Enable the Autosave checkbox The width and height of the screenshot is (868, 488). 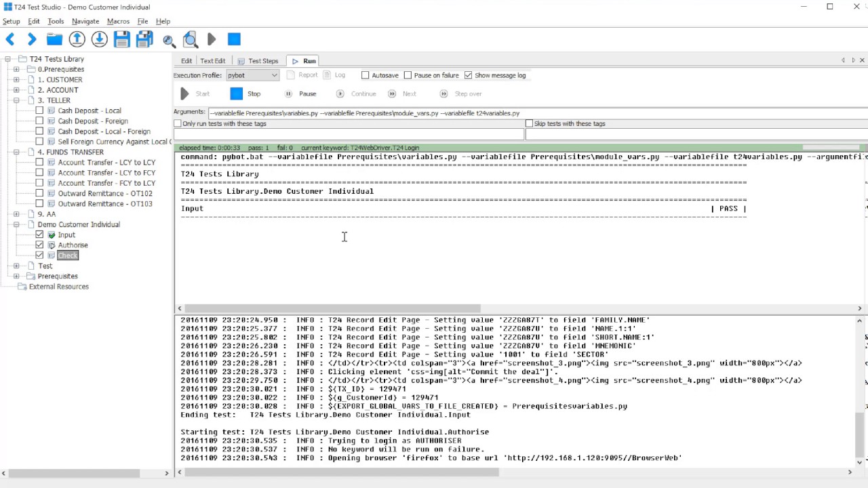pyautogui.click(x=366, y=75)
